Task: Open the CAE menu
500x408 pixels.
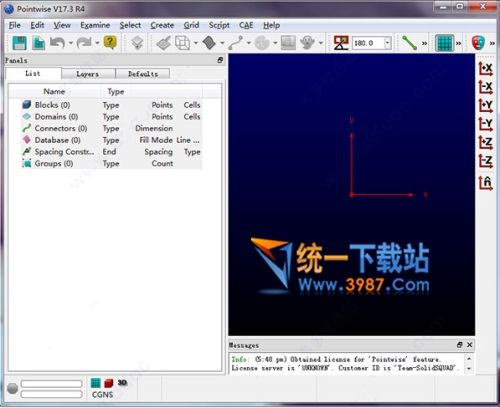Action: (x=246, y=25)
